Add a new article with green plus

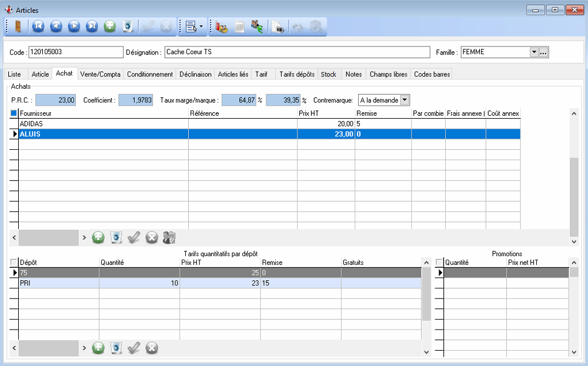109,26
